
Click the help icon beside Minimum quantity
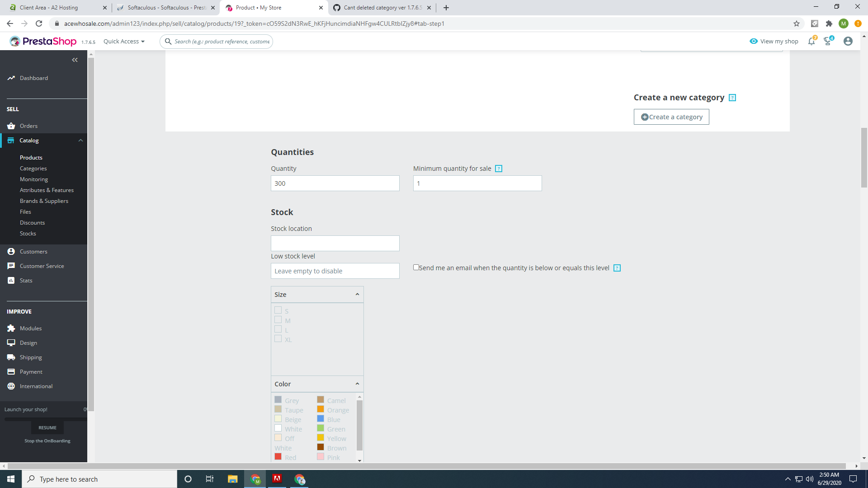click(x=499, y=169)
